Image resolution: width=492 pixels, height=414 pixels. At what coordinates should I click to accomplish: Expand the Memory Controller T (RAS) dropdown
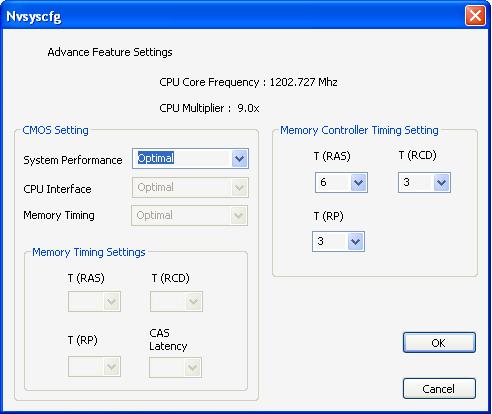click(358, 183)
